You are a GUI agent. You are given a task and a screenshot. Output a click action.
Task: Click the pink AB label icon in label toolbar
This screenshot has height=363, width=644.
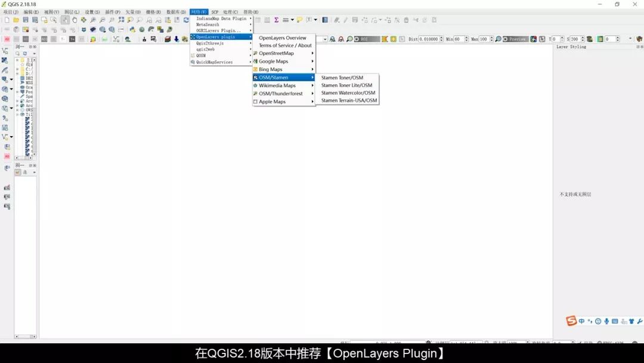point(7,39)
